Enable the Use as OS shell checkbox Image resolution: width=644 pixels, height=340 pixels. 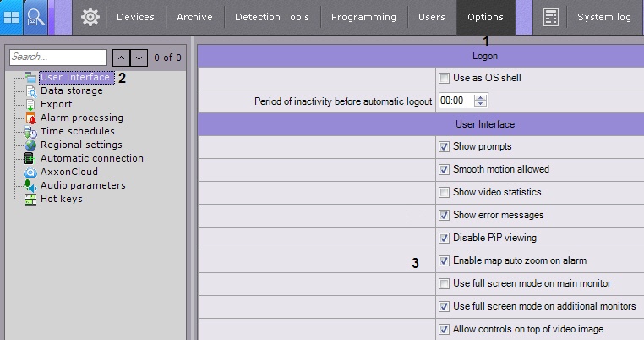[445, 79]
